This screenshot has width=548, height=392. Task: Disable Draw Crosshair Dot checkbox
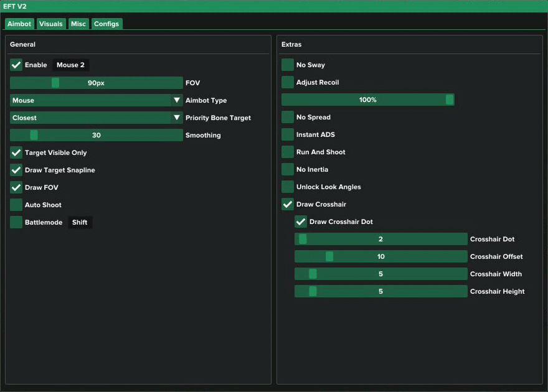point(301,222)
